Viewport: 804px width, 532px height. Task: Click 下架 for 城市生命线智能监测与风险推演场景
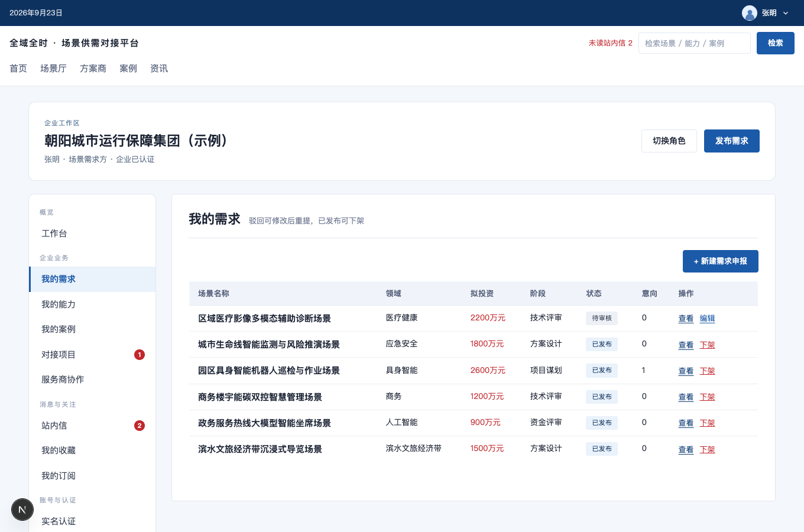click(707, 345)
